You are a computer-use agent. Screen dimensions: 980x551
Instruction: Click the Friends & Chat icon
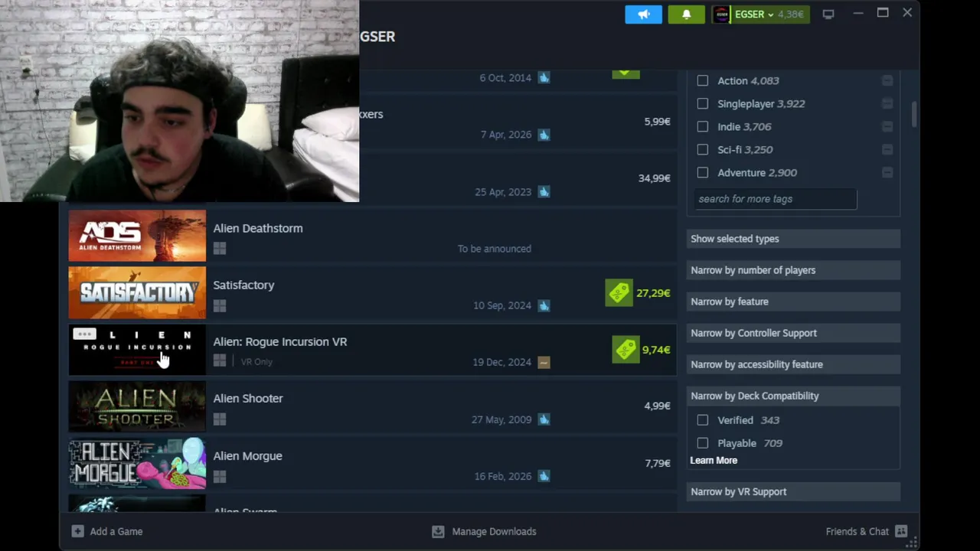(x=901, y=531)
